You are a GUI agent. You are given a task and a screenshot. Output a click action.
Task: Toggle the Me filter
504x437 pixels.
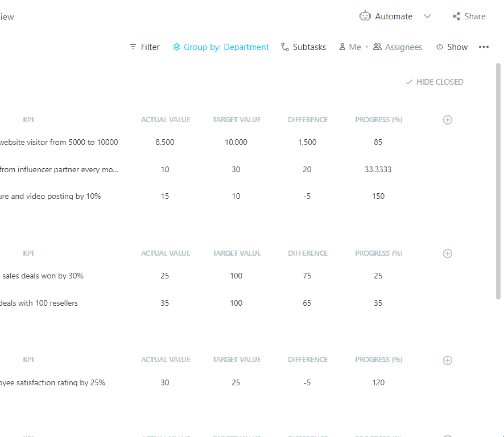350,47
